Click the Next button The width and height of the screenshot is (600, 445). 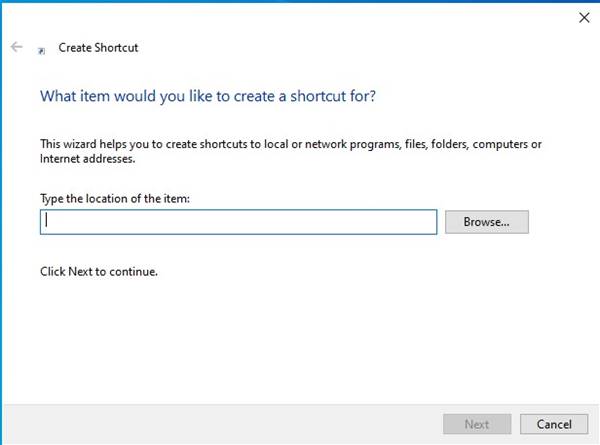477,424
